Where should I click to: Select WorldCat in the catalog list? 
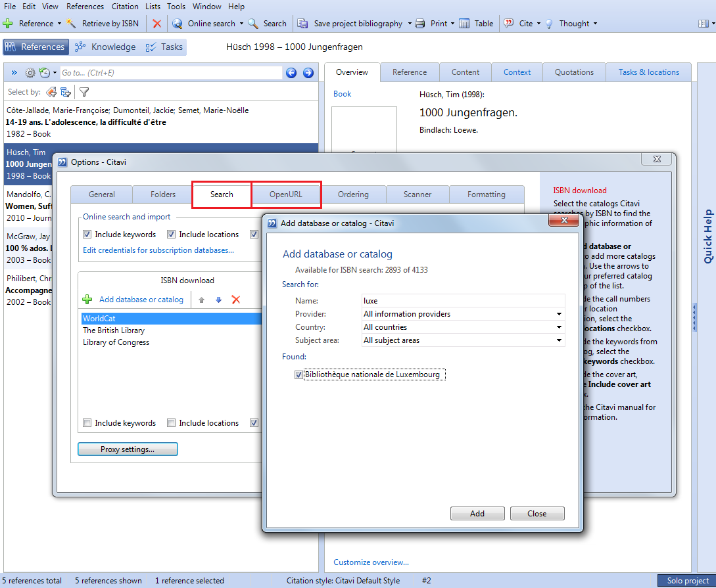tap(171, 319)
